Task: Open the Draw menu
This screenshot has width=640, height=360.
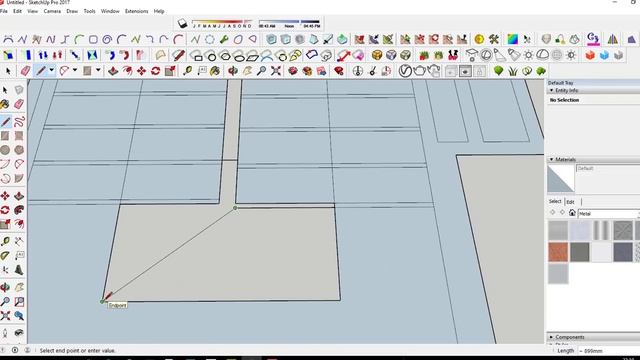Action: (x=72, y=11)
